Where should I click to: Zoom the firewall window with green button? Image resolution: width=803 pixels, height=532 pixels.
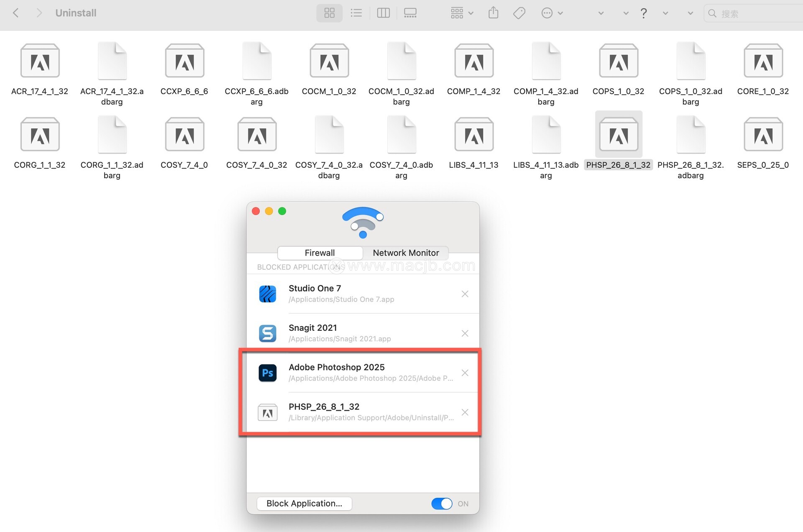tap(282, 211)
